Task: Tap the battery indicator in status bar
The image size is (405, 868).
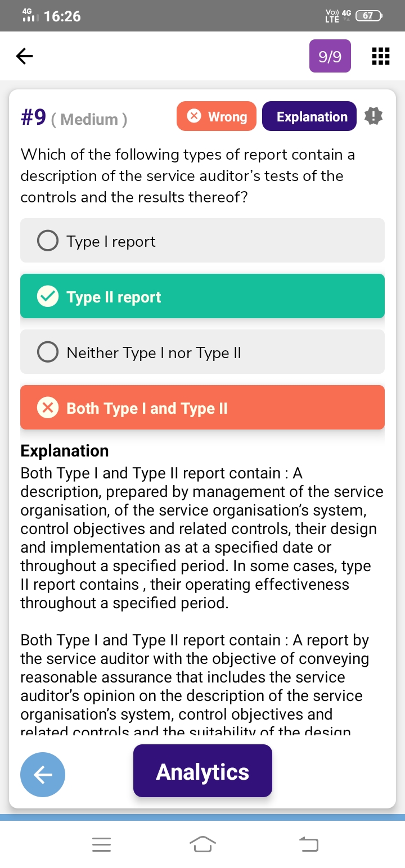Action: coord(368,16)
